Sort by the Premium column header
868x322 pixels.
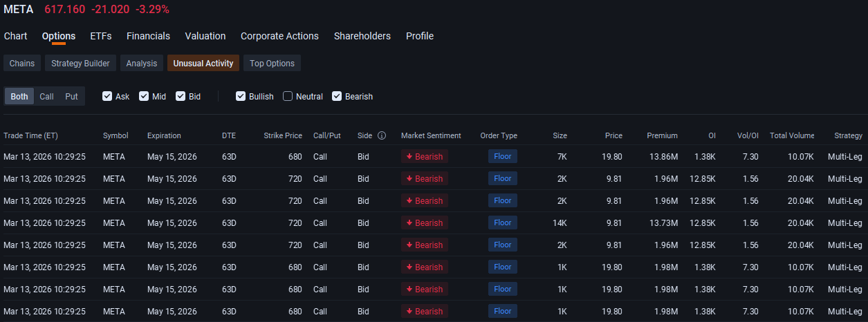[x=662, y=135]
